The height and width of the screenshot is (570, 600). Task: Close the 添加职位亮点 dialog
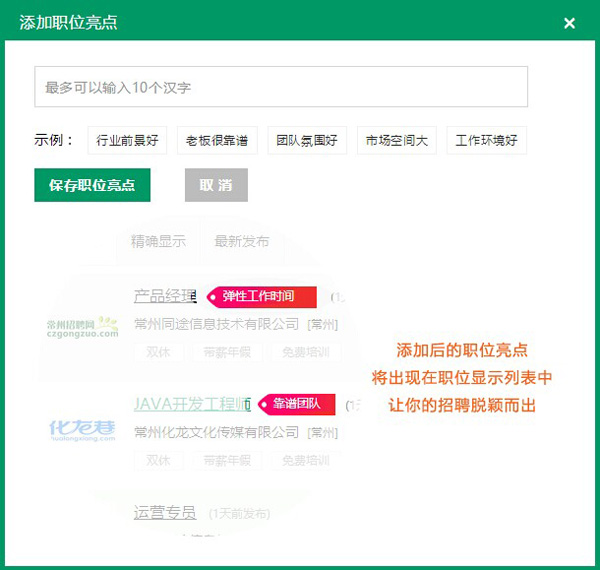coord(569,23)
